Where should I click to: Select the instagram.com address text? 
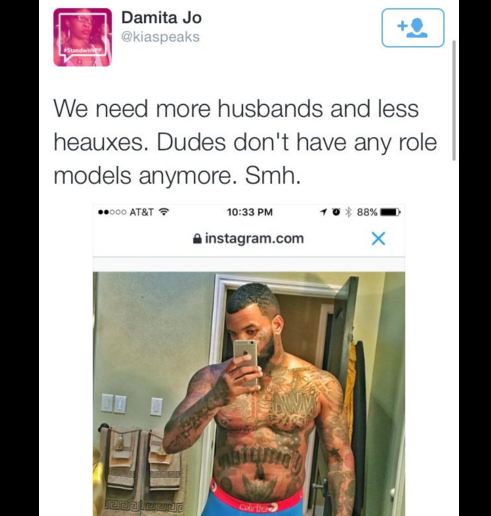pyautogui.click(x=254, y=238)
